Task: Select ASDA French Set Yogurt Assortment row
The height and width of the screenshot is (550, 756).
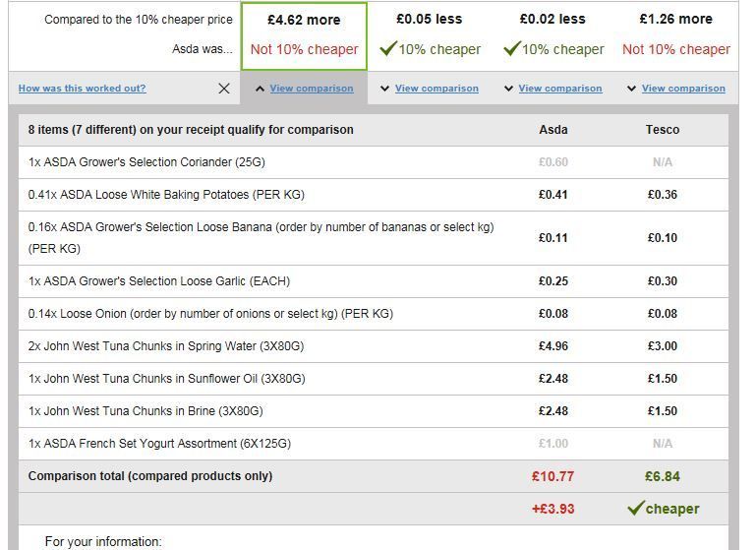Action: [x=374, y=444]
